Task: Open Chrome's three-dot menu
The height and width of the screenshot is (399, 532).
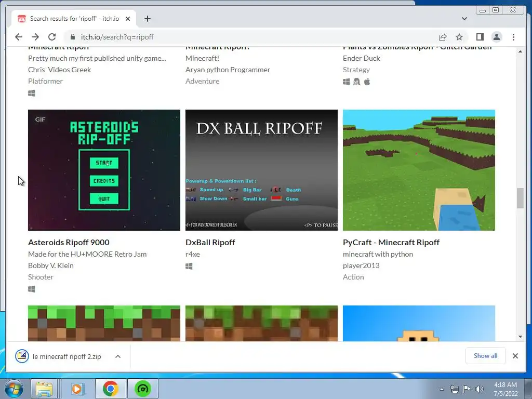Action: point(513,37)
